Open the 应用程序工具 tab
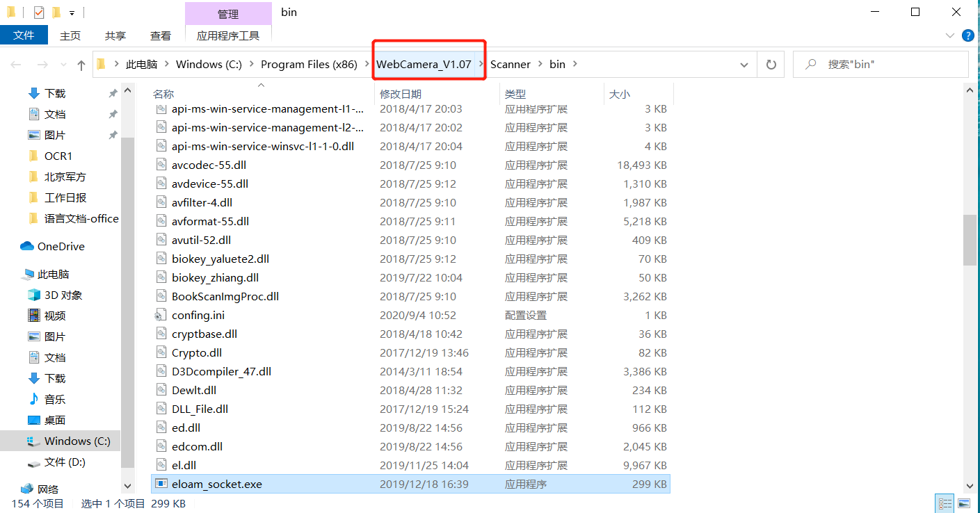Image resolution: width=980 pixels, height=513 pixels. (228, 35)
